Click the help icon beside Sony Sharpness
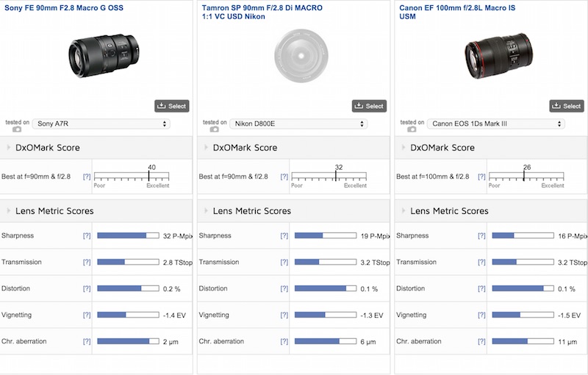This screenshot has height=375, width=588. (87, 236)
